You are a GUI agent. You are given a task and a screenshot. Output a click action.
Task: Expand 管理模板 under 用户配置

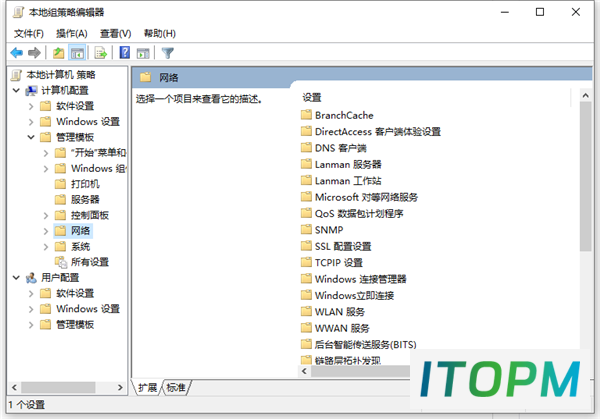click(31, 324)
